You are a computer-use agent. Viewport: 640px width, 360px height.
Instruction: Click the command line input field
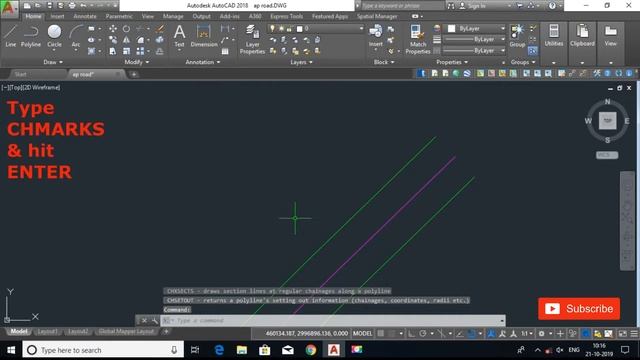click(x=333, y=320)
